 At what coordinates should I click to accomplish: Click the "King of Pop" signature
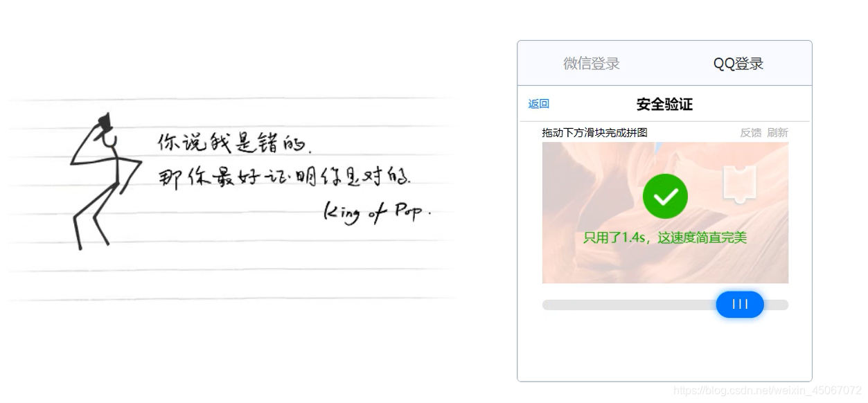point(377,213)
